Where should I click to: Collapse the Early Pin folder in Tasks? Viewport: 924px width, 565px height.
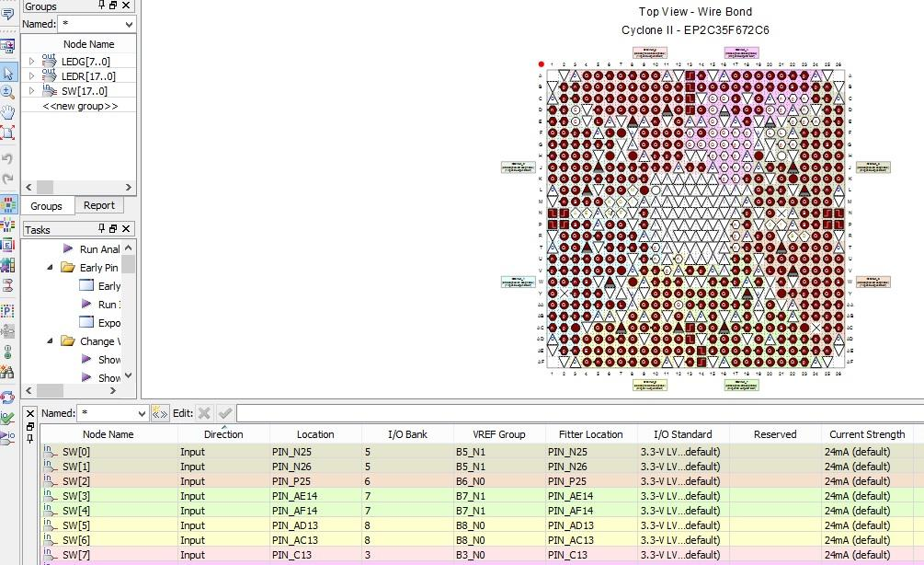(x=50, y=267)
